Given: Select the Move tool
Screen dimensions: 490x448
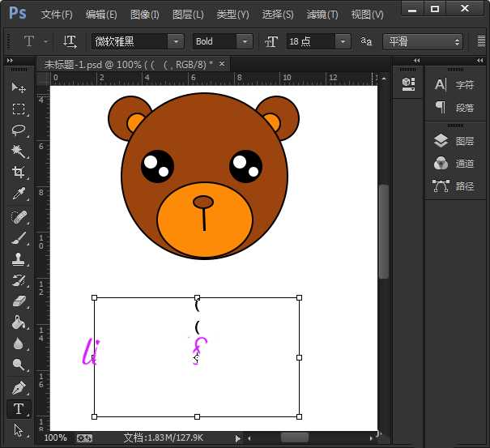Looking at the screenshot, I should point(19,87).
